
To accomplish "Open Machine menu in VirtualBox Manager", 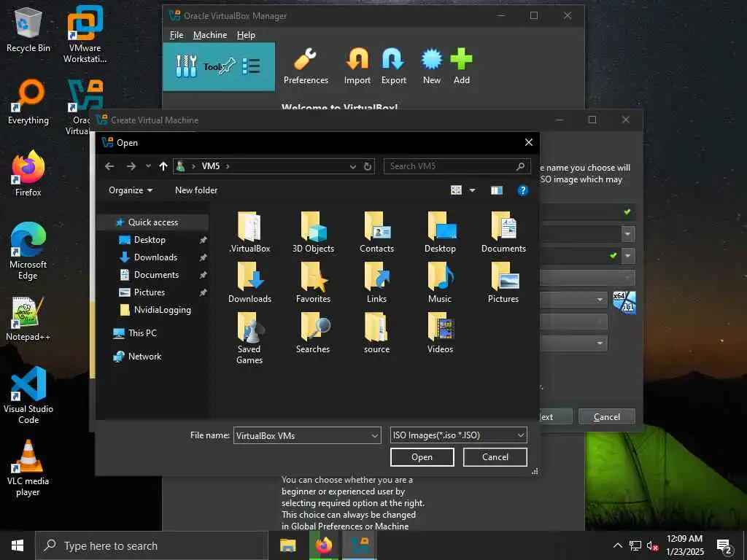I will (210, 35).
